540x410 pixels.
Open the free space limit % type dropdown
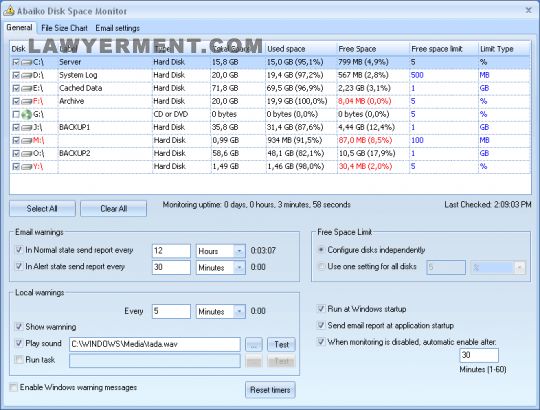[x=520, y=267]
